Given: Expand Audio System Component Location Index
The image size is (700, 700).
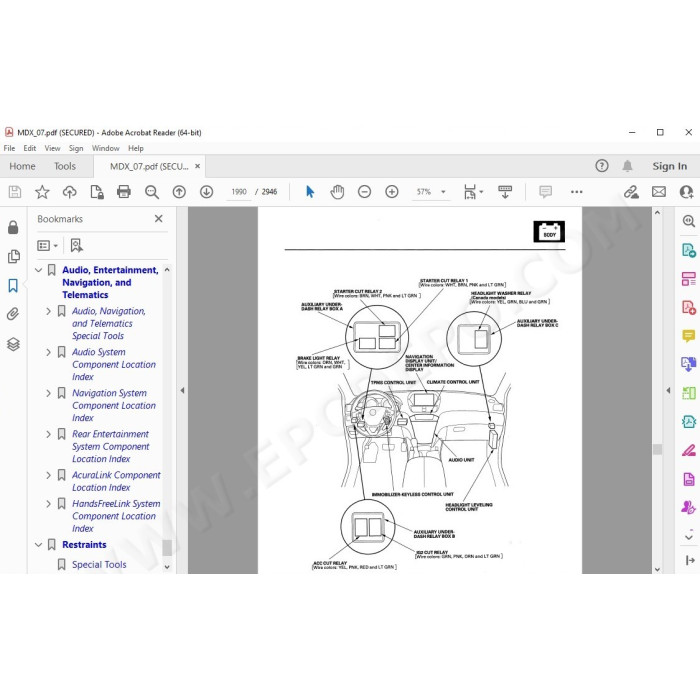Looking at the screenshot, I should 49,352.
